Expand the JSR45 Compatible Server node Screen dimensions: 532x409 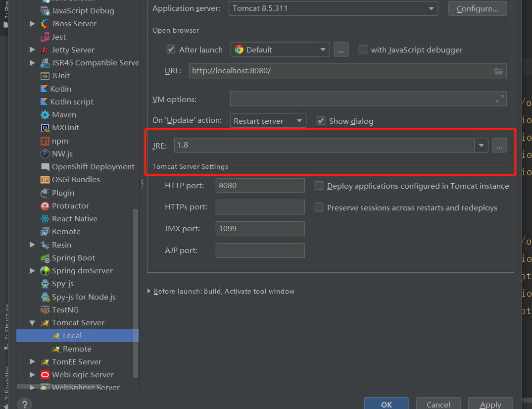coord(32,63)
